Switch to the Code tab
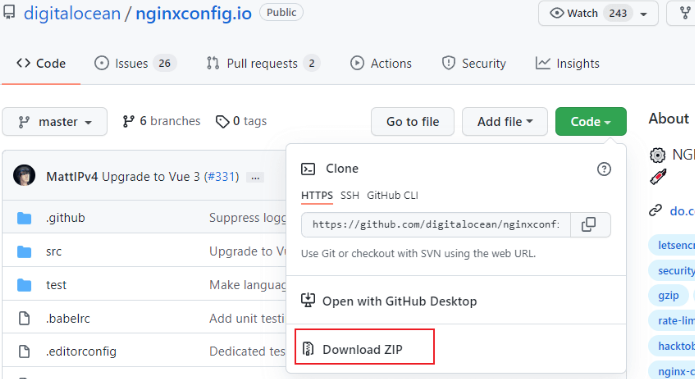The image size is (695, 379). point(41,63)
